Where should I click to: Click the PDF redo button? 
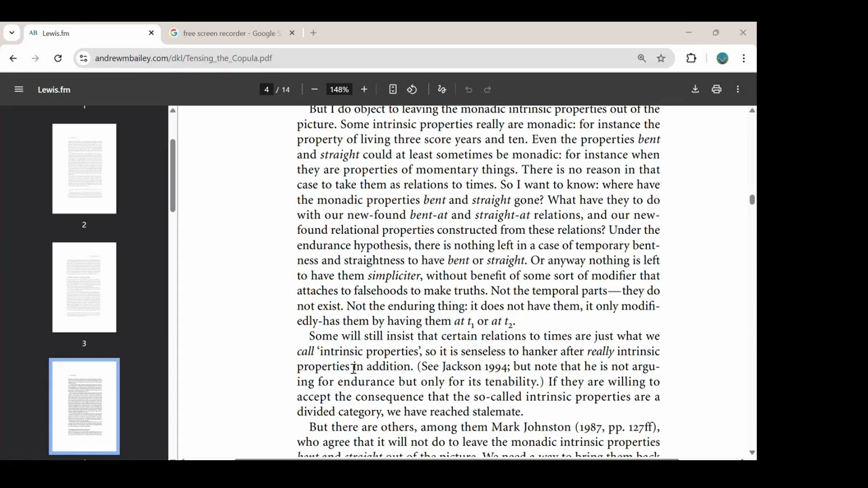point(488,89)
